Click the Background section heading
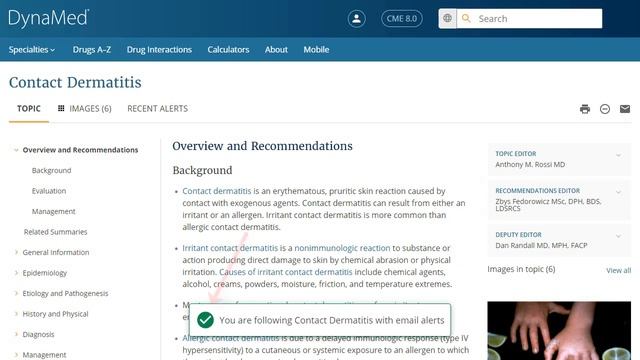640x360 pixels. point(202,170)
